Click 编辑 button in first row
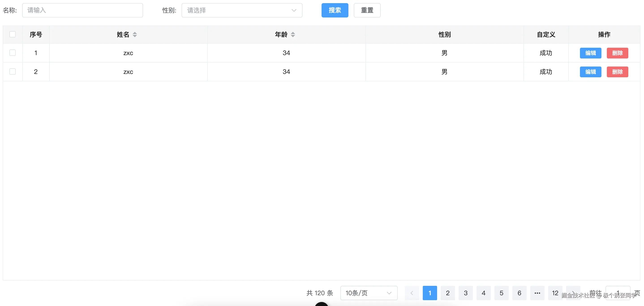This screenshot has width=644, height=306. click(590, 53)
